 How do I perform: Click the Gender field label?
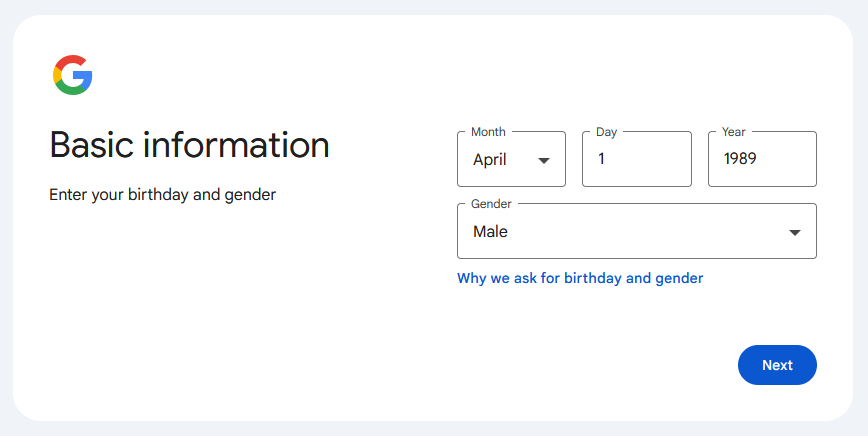click(491, 204)
